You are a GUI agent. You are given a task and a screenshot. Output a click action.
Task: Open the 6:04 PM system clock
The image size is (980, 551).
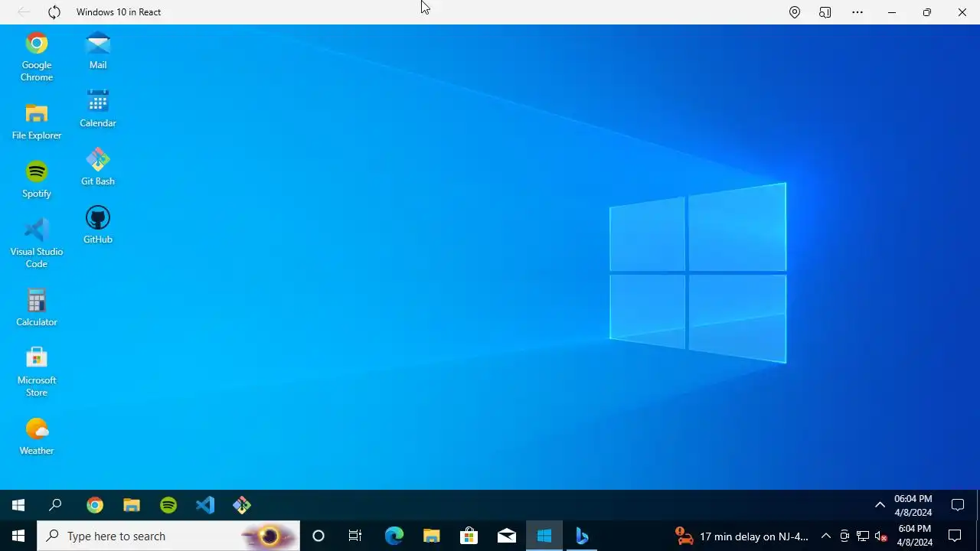click(915, 536)
